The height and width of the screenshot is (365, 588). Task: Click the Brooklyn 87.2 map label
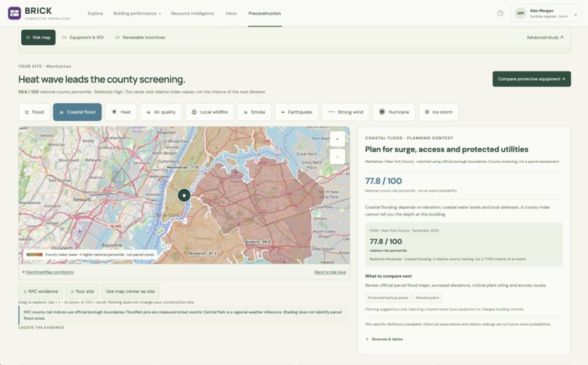point(203,254)
